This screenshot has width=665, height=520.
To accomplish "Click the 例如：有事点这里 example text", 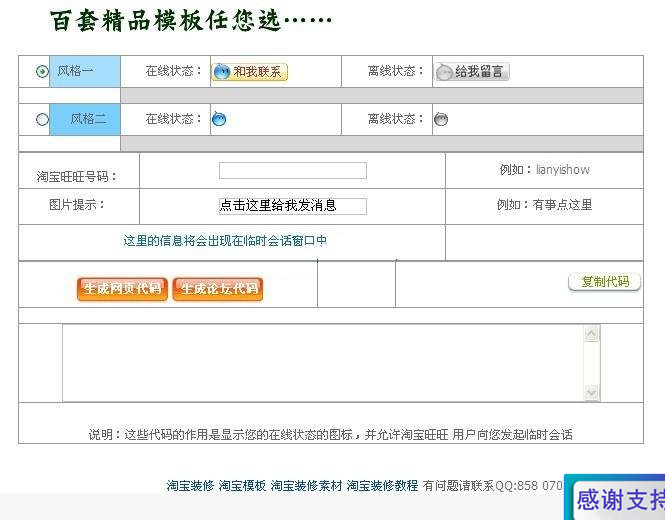I will (x=545, y=205).
